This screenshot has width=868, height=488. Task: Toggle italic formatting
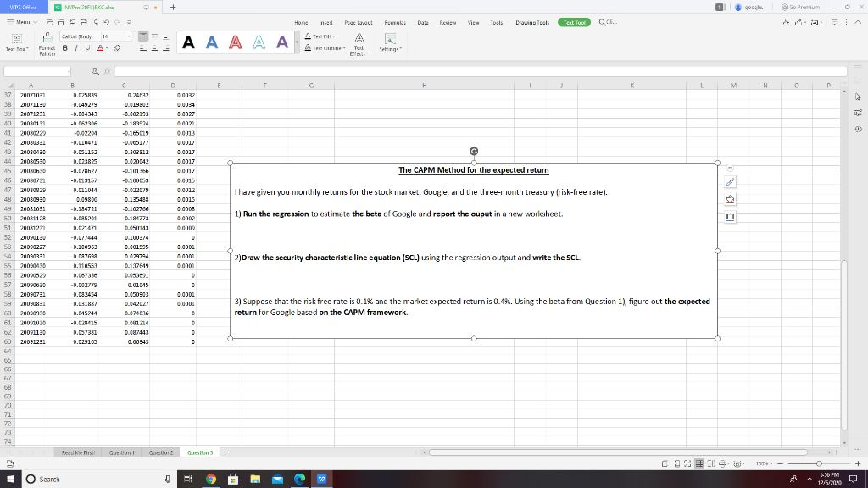point(75,46)
